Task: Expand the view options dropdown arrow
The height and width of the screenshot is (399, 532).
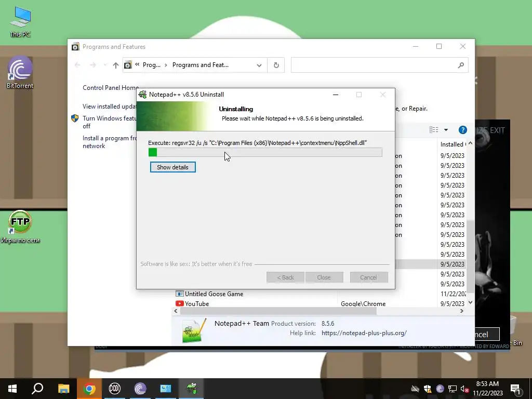Action: (446, 129)
